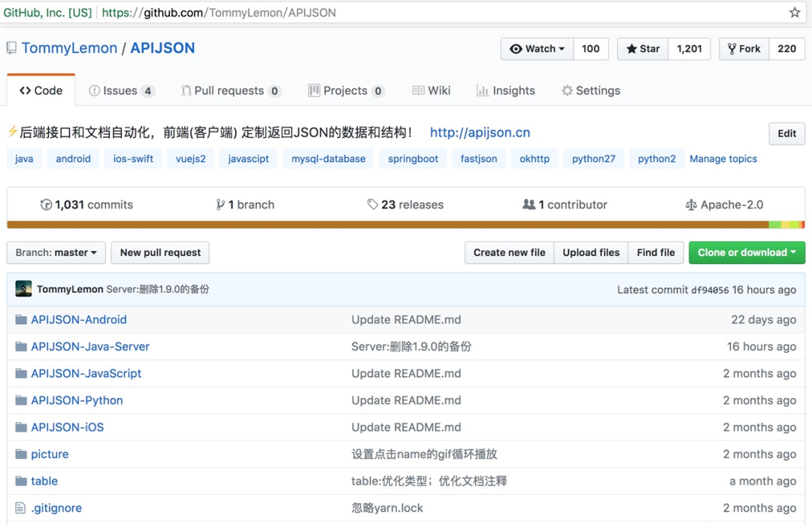This screenshot has width=812, height=526.
Task: Click the Upload files button
Action: tap(591, 252)
